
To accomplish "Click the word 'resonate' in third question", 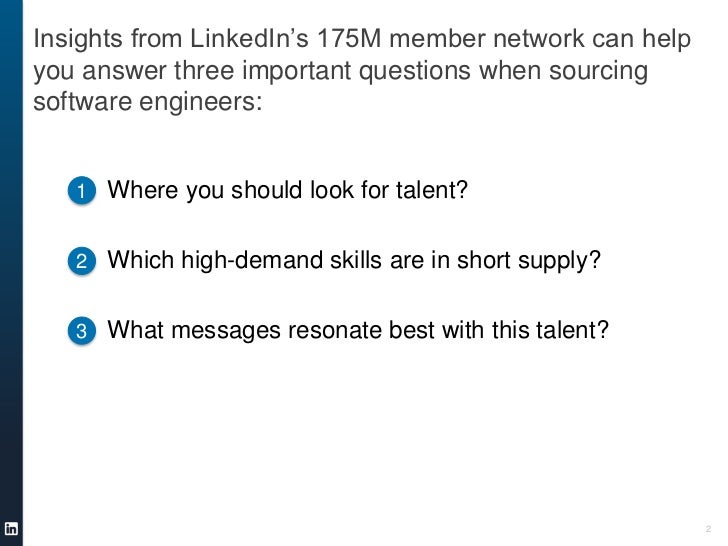I will coord(334,331).
